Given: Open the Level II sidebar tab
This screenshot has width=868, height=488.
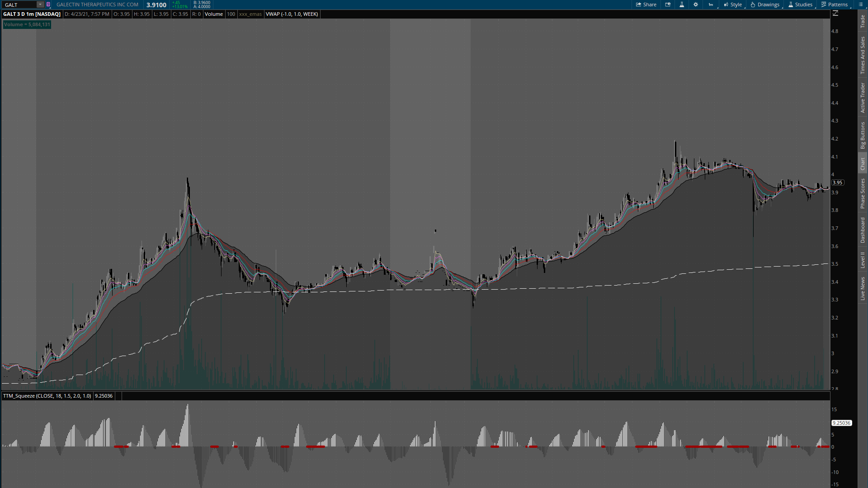Looking at the screenshot, I should click(x=863, y=260).
